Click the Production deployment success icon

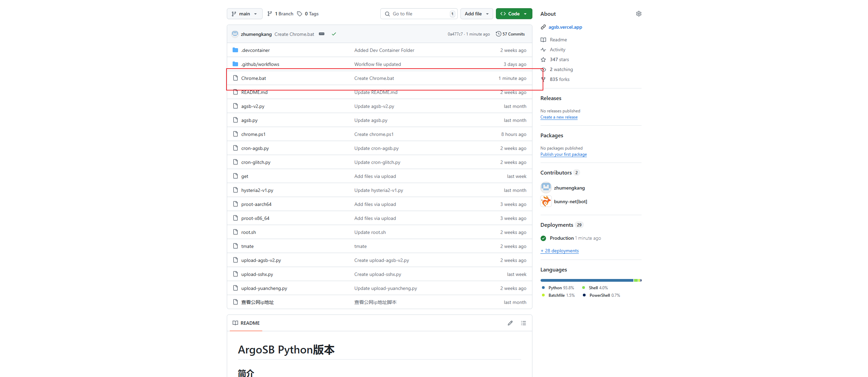[543, 238]
